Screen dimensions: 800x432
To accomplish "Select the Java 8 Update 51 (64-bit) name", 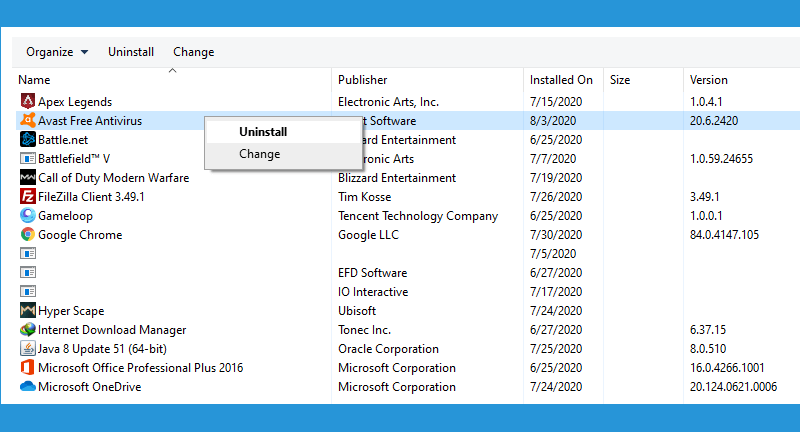I will [x=102, y=349].
